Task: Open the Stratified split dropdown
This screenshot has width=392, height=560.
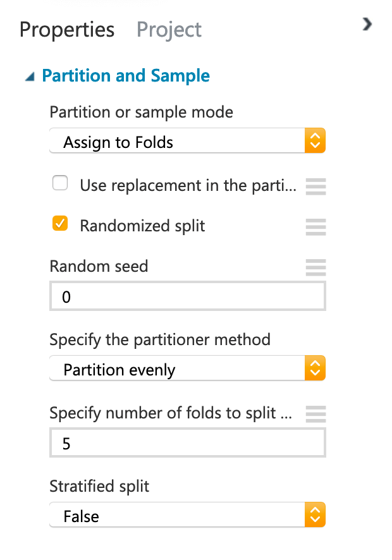Action: (x=188, y=515)
